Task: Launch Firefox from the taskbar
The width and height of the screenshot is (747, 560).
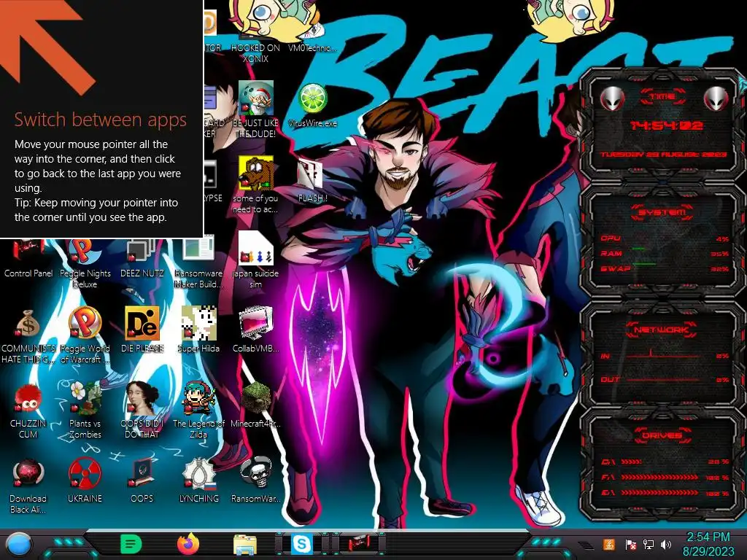Action: (188, 544)
